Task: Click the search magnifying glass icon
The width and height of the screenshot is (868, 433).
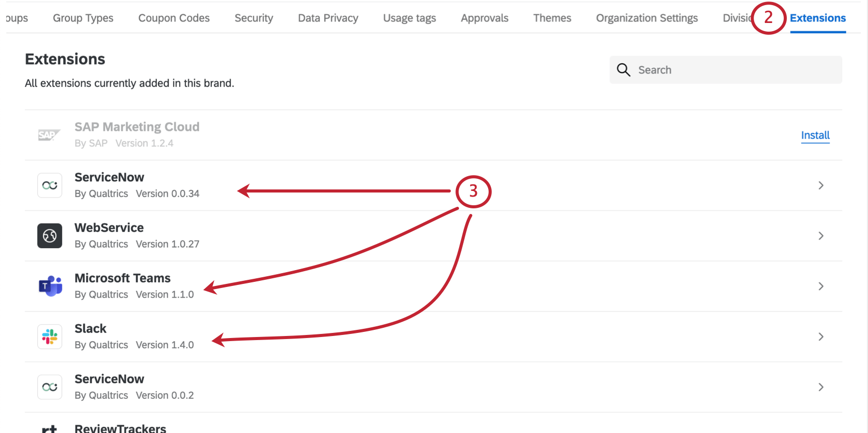Action: coord(623,70)
